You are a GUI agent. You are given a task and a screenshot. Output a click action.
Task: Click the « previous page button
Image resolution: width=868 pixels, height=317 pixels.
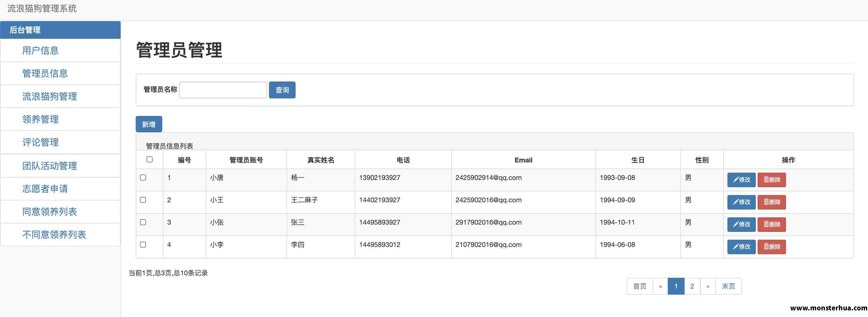[661, 286]
